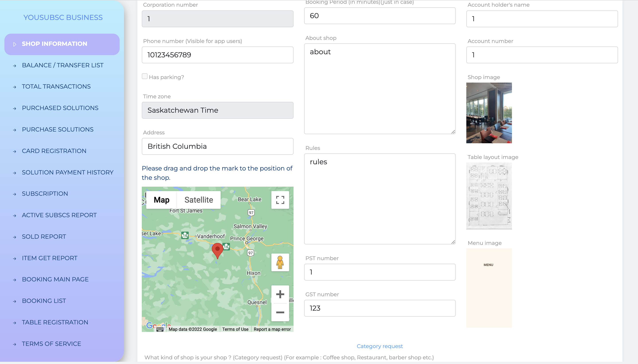Select the Map view tab
This screenshot has width=638, height=364.
[161, 200]
